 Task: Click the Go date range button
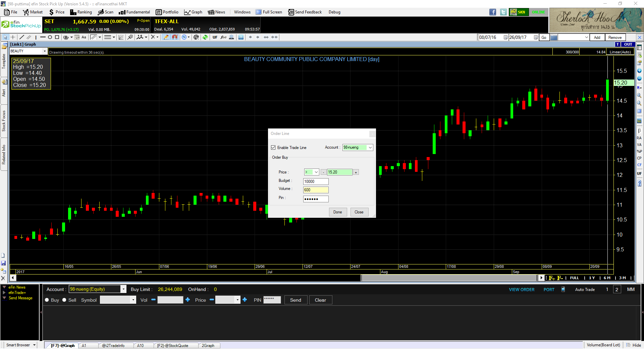coord(544,37)
